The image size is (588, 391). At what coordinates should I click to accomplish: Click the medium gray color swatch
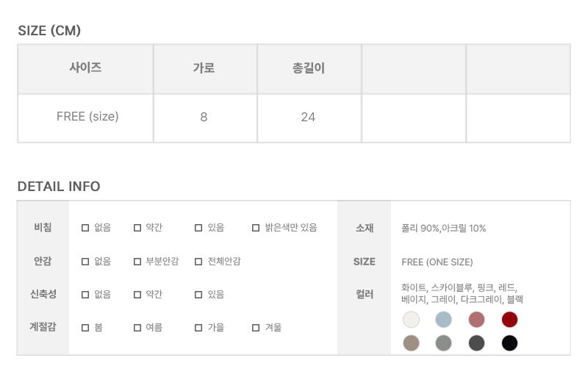click(x=443, y=342)
